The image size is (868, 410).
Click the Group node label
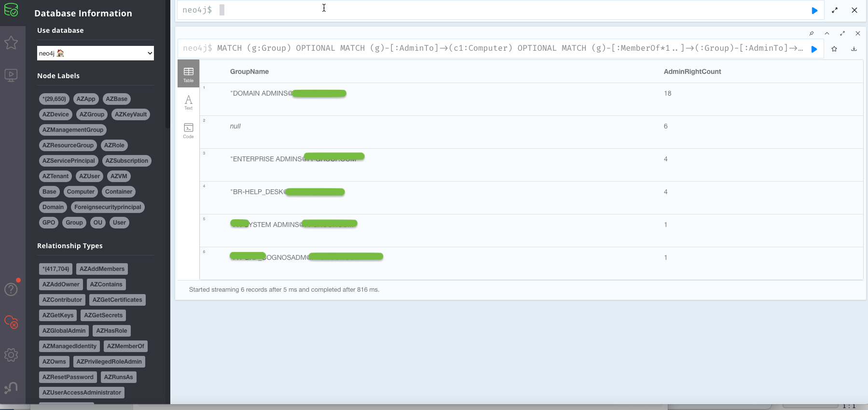tap(74, 223)
